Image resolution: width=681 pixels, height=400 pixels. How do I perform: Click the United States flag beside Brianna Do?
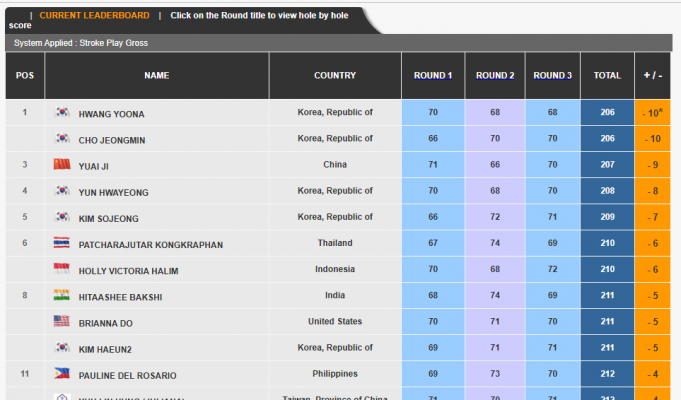62,321
